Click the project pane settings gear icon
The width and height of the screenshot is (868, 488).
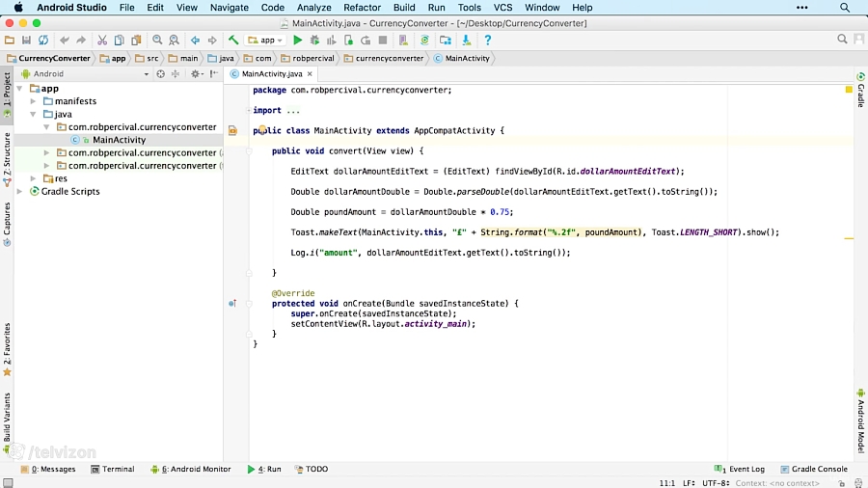[x=195, y=73]
